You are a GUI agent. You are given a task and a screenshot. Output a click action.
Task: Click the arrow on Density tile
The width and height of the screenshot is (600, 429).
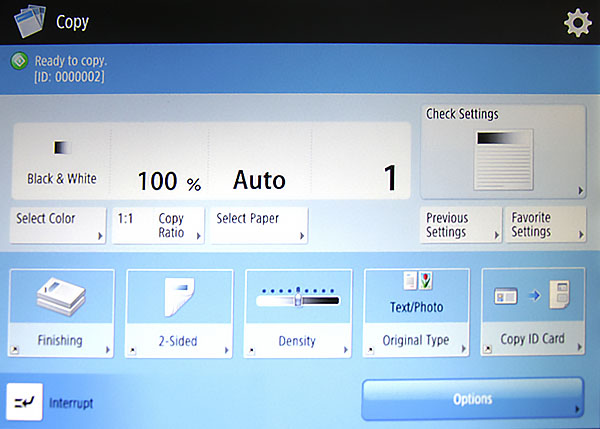[x=346, y=350]
